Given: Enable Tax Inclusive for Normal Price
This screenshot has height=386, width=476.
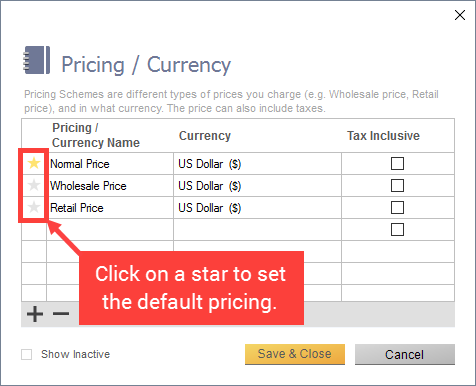Looking at the screenshot, I should coord(397,164).
